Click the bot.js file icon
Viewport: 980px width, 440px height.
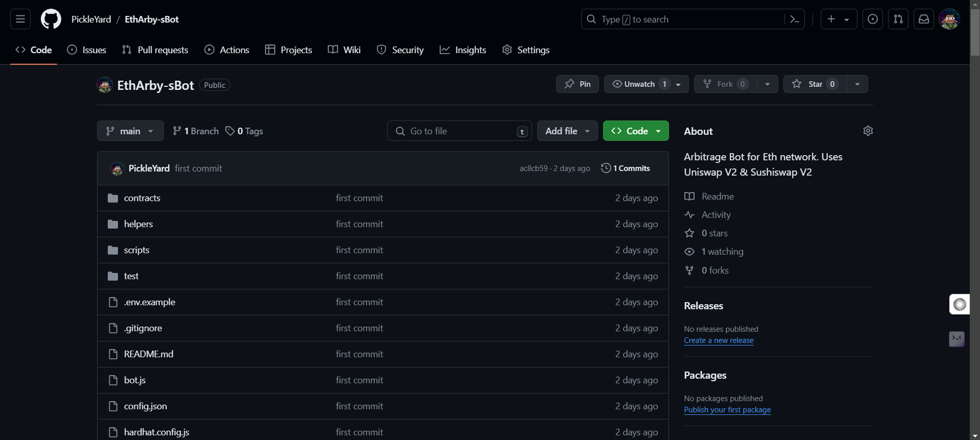click(x=113, y=380)
